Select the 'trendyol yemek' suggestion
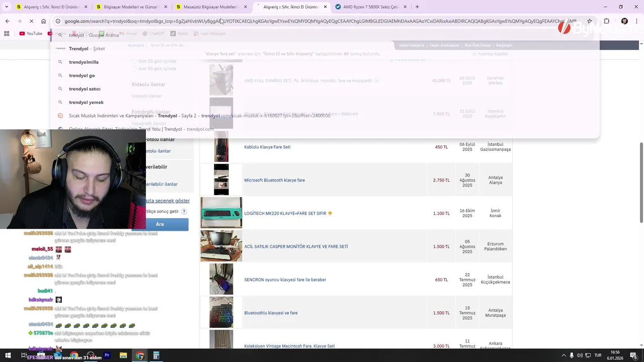 coord(325,102)
